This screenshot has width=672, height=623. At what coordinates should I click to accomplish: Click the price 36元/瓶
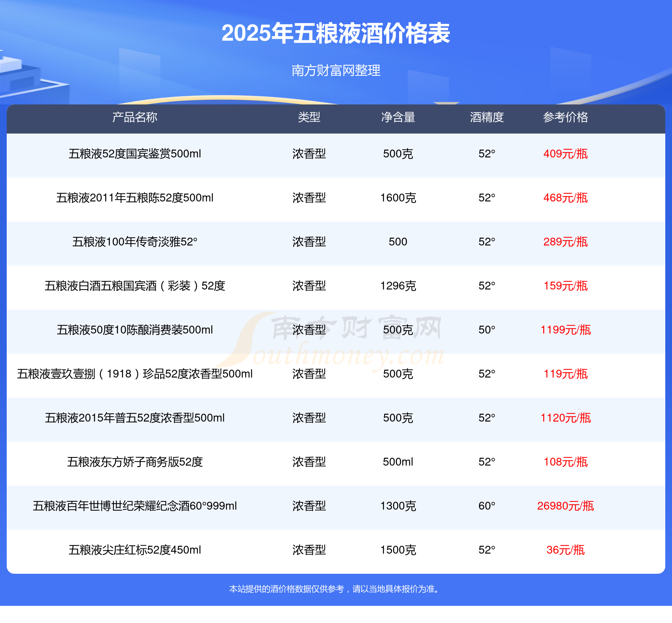[x=566, y=550]
